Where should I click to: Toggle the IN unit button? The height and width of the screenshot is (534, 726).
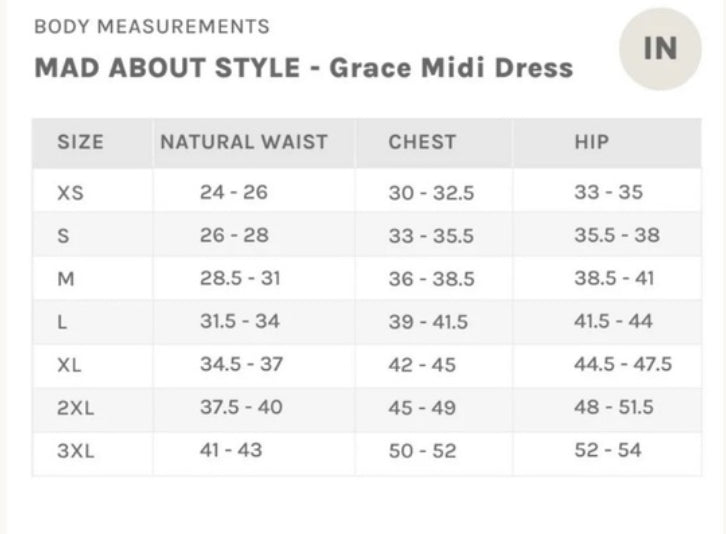(x=661, y=48)
